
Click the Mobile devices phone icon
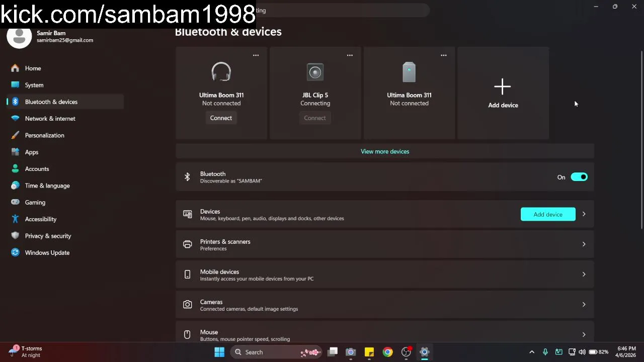[187, 275]
